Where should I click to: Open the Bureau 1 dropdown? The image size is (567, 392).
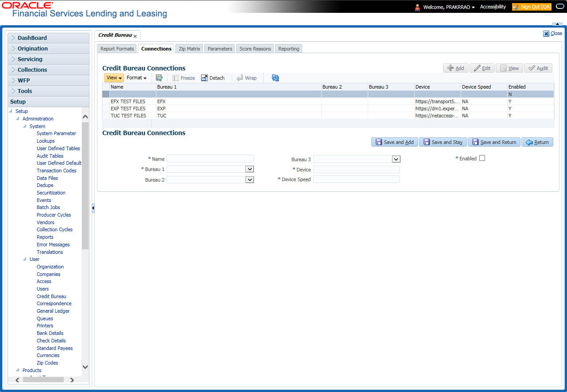tap(250, 169)
